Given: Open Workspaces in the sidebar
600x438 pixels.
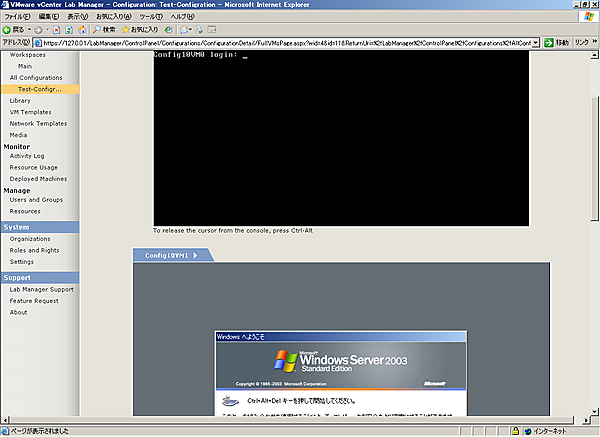Looking at the screenshot, I should [x=28, y=55].
